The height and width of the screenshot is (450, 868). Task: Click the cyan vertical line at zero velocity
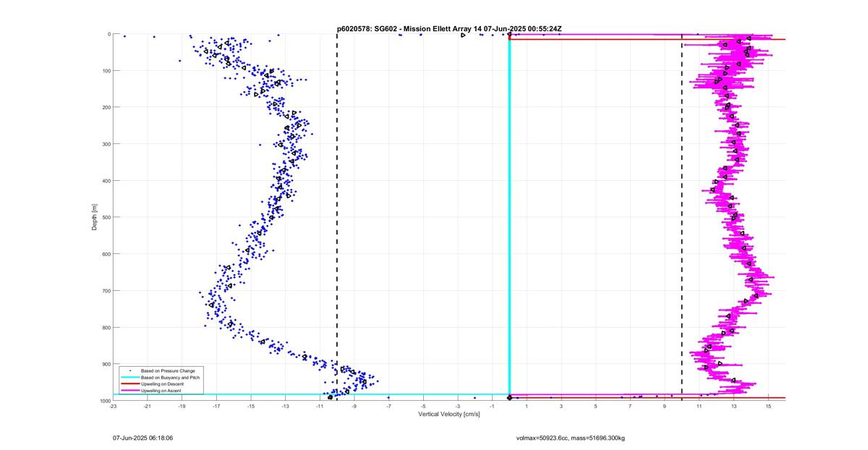[509, 217]
